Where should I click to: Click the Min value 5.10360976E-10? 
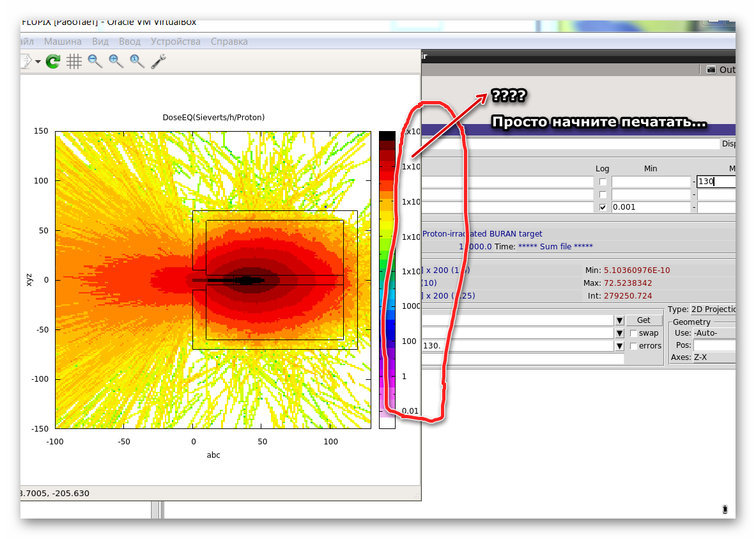[x=637, y=270]
